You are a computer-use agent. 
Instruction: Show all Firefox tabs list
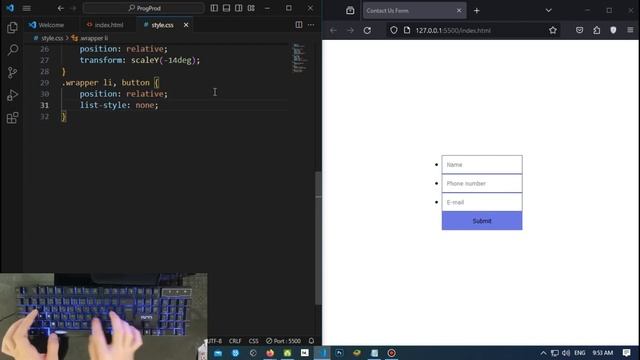(549, 10)
